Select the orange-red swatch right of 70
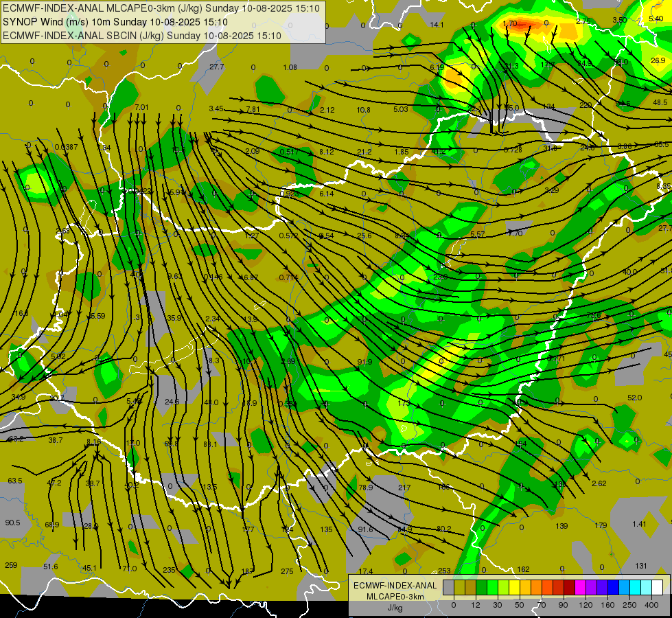The height and width of the screenshot is (618, 672). (x=547, y=587)
